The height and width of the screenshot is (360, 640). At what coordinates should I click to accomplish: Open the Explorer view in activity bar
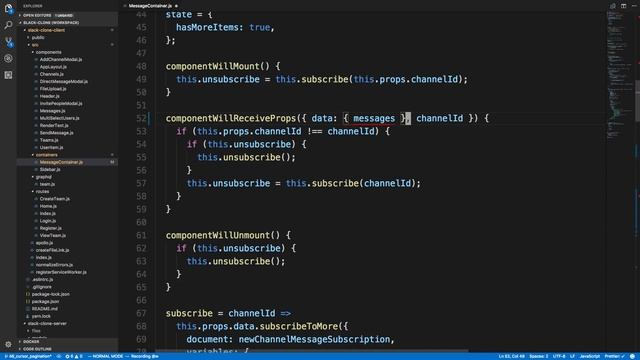pos(8,8)
